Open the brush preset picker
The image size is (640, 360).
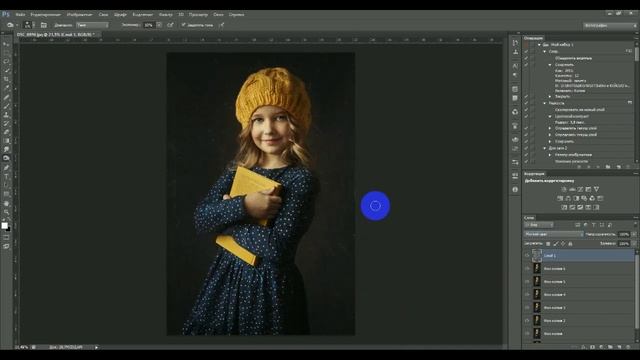pos(28,25)
